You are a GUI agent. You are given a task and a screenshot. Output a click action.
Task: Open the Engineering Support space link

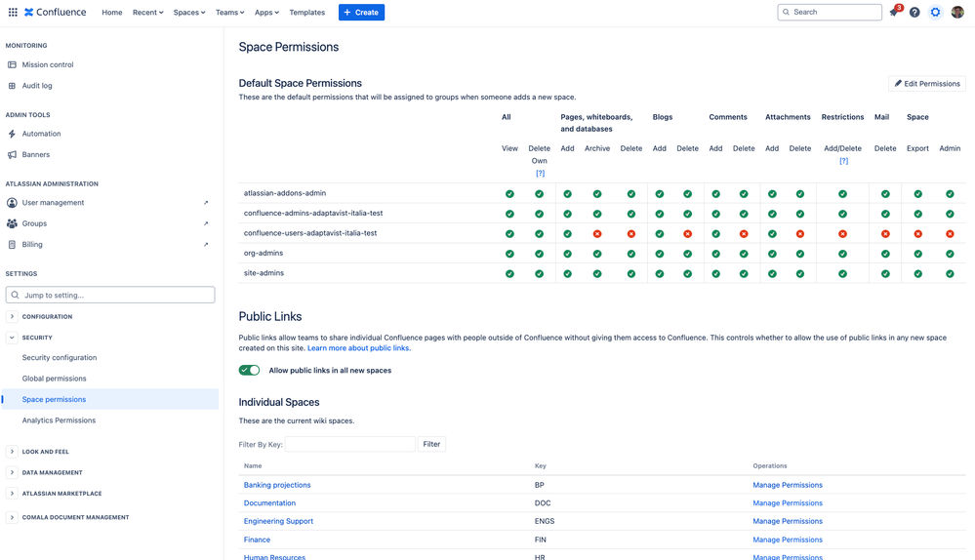click(x=278, y=522)
